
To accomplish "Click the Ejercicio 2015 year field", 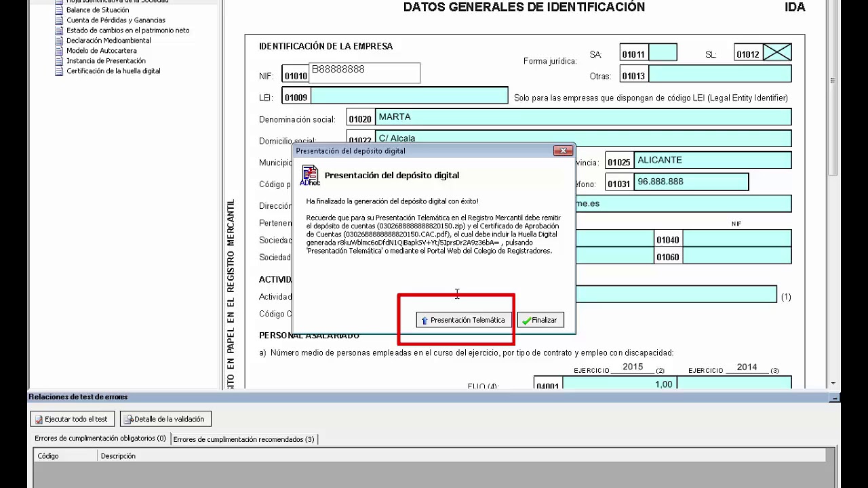I will 632,367.
